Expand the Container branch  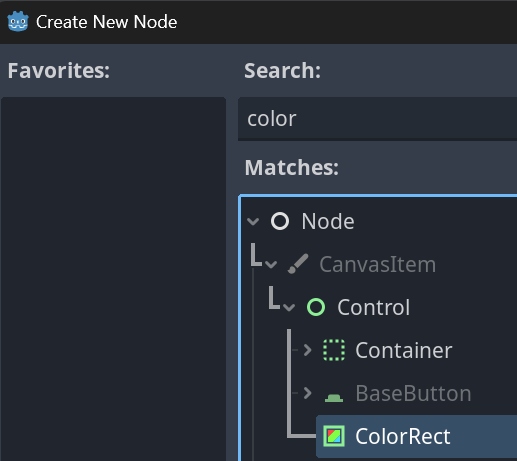(307, 350)
